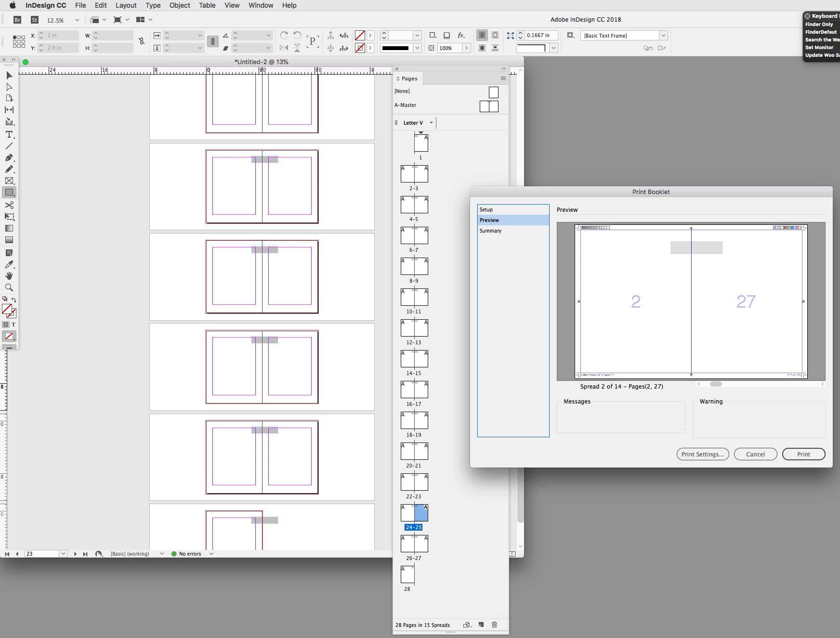Toggle constrain width and height proportions
This screenshot has width=840, height=638.
pos(142,41)
